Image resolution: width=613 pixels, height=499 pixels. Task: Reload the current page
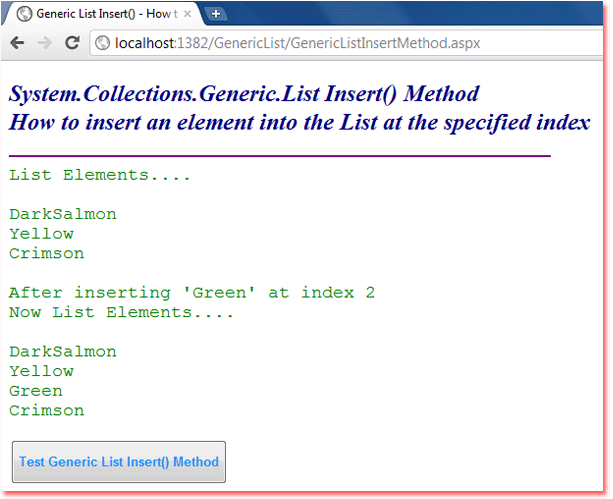coord(72,43)
